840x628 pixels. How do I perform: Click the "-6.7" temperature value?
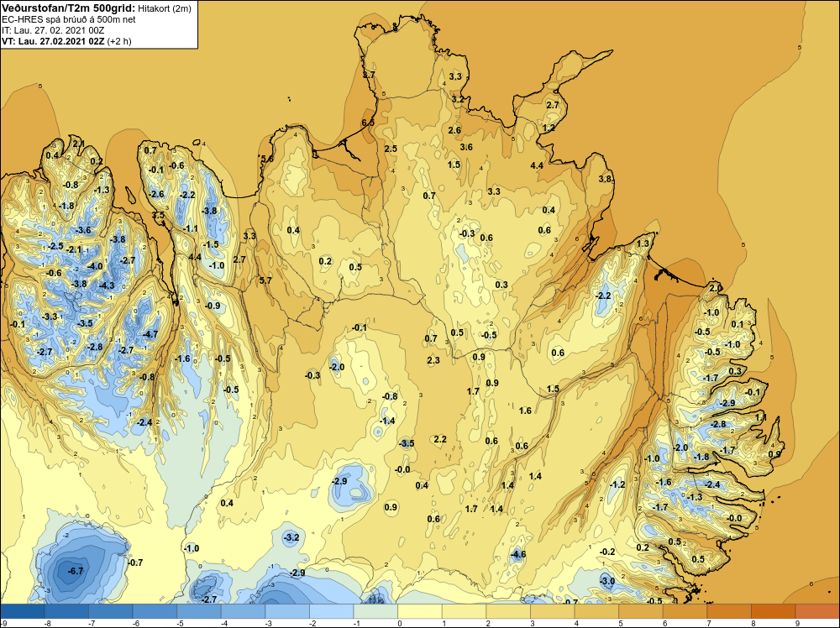(76, 571)
